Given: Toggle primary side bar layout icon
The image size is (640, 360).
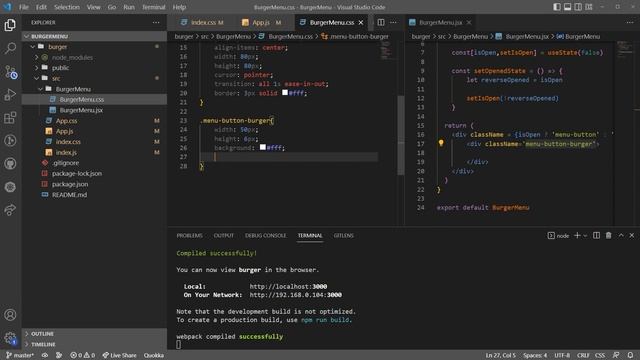Looking at the screenshot, I should pyautogui.click(x=557, y=7).
